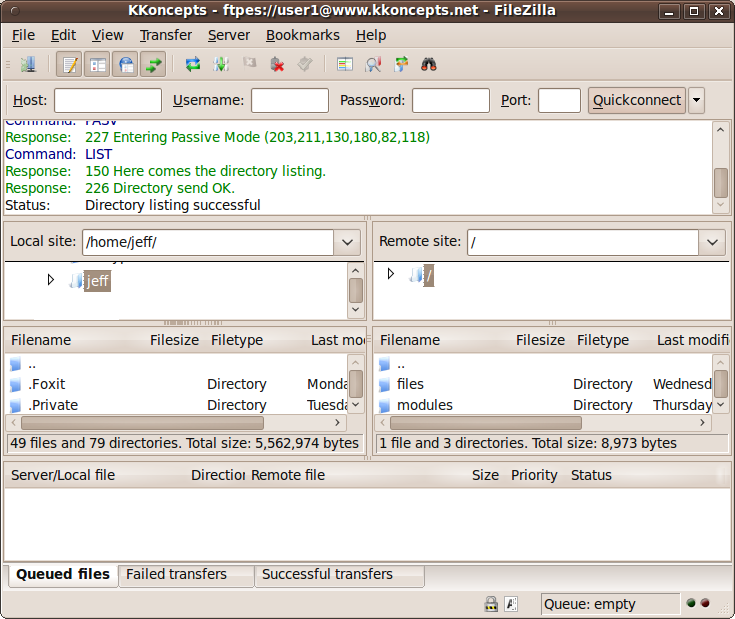
Task: Click cancel current operation icon
Action: [249, 64]
